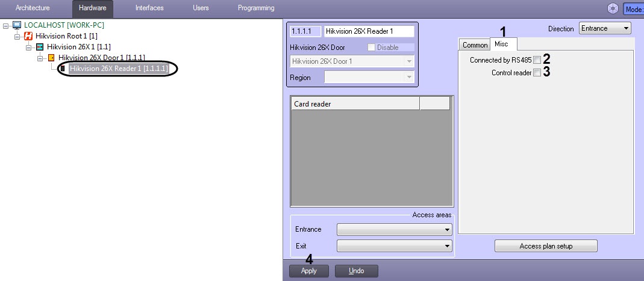Click the Hikvision 26X Door 1 icon
Image resolution: width=644 pixels, height=281 pixels.
pos(51,57)
